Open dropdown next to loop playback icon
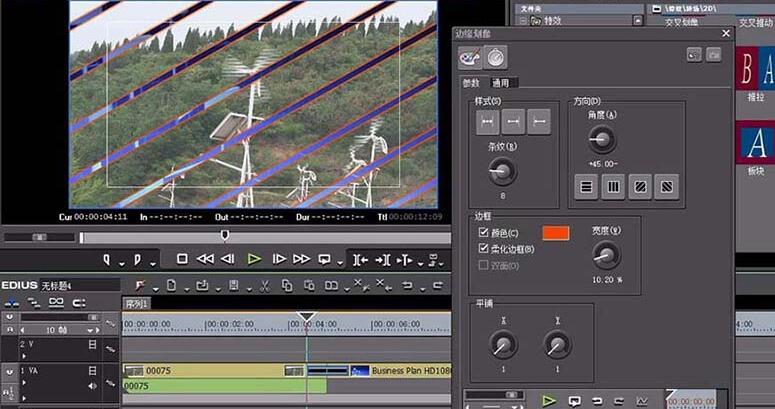The image size is (775, 409). [340, 264]
